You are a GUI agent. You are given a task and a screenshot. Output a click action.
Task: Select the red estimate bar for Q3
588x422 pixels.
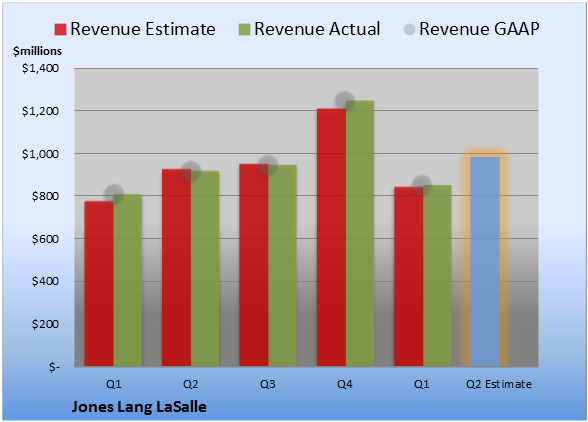click(254, 265)
